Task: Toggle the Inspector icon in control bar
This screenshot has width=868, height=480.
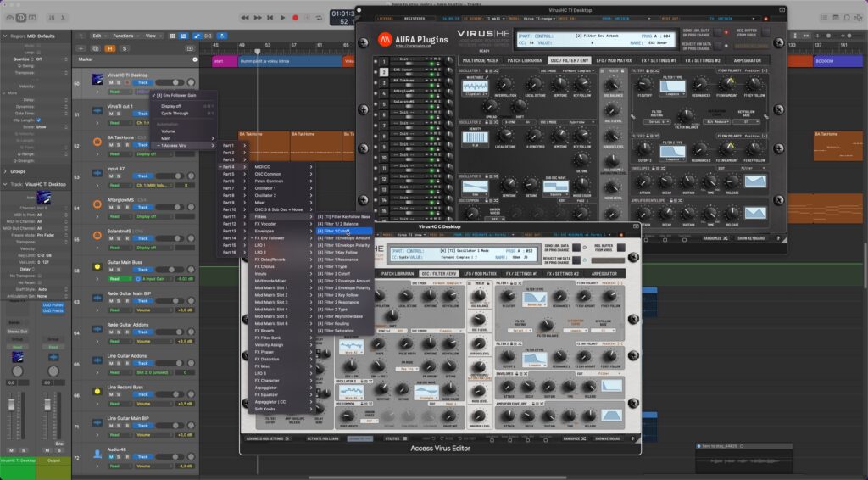Action: (x=20, y=18)
